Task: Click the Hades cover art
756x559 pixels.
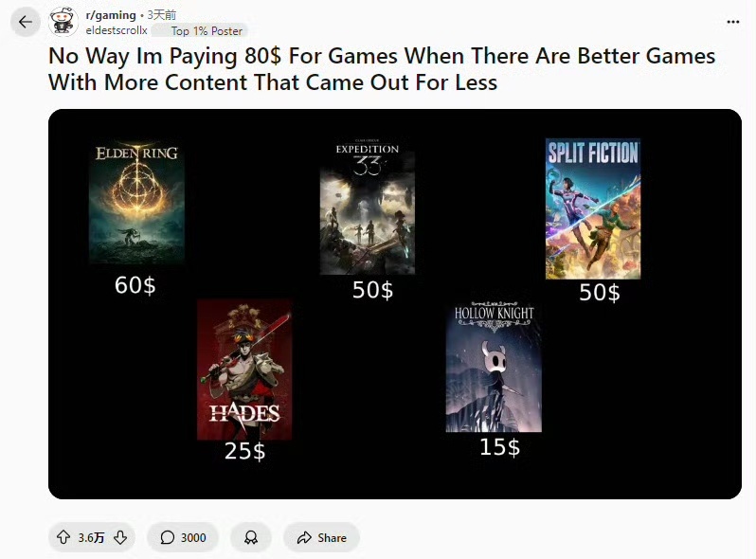Action: (244, 370)
